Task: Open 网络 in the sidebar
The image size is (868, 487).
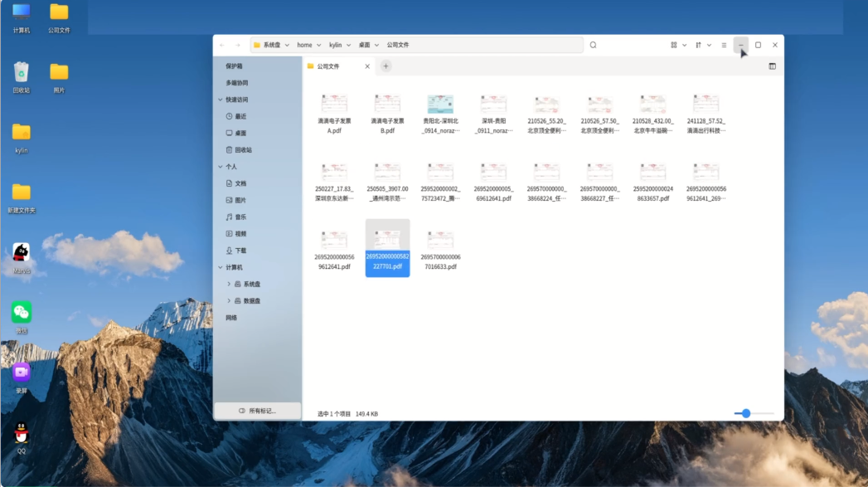Action: [231, 318]
